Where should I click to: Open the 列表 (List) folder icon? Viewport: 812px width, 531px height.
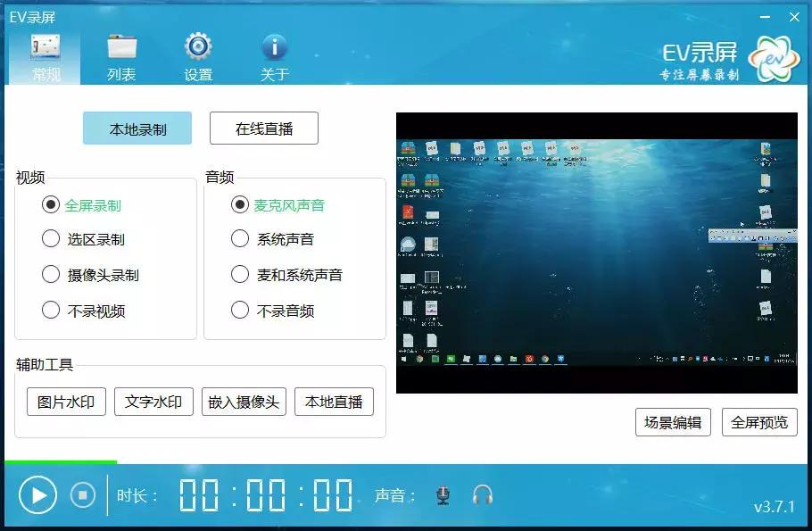pyautogui.click(x=120, y=51)
